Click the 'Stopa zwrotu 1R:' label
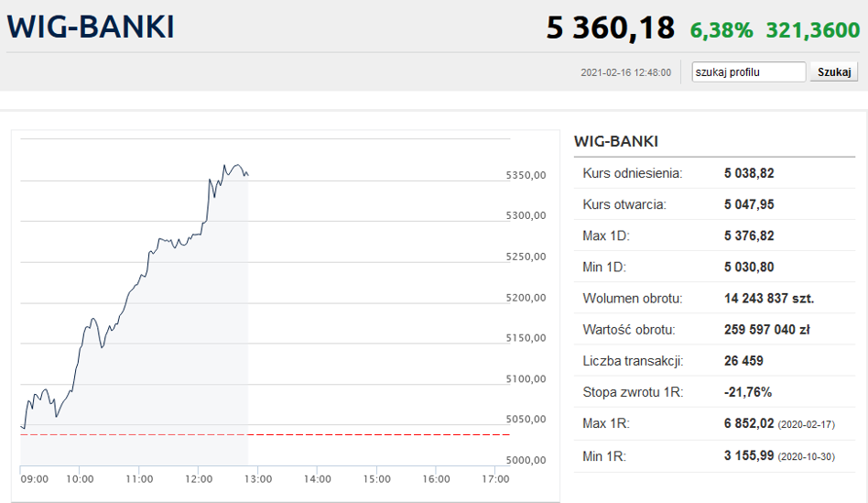868x503 pixels. tap(633, 392)
